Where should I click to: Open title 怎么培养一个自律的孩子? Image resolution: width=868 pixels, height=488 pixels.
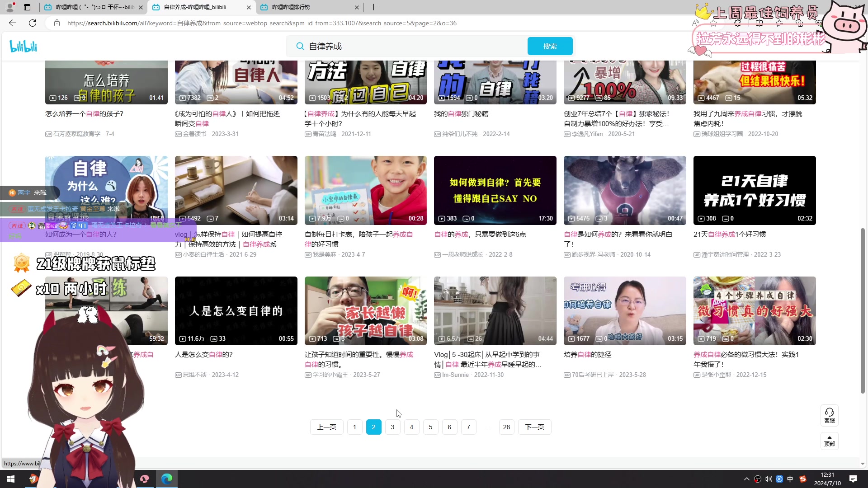tap(84, 114)
